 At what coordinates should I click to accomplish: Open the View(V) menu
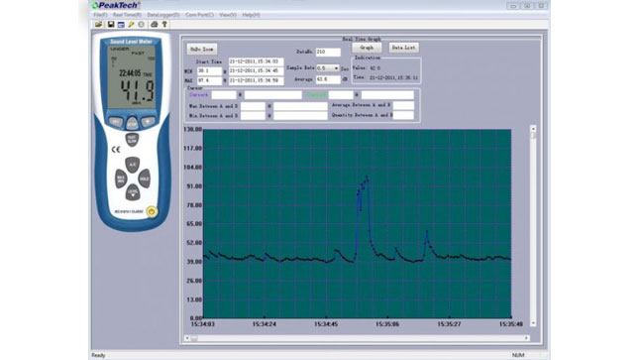(228, 15)
